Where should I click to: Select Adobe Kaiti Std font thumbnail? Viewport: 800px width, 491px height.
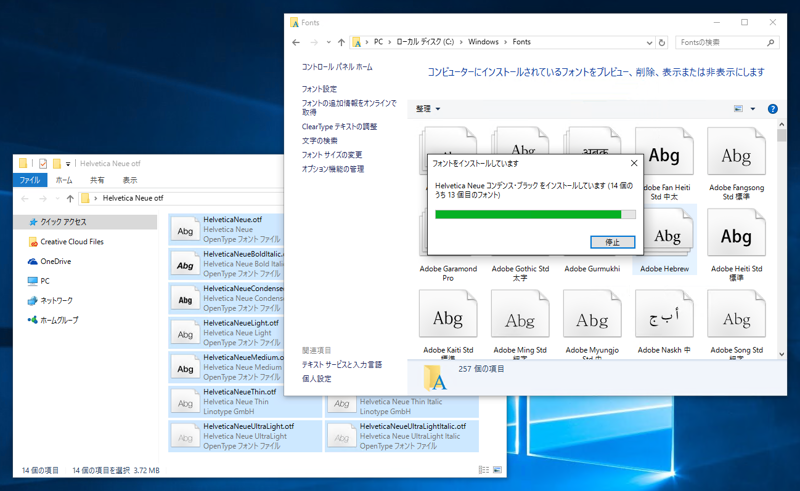[448, 314]
